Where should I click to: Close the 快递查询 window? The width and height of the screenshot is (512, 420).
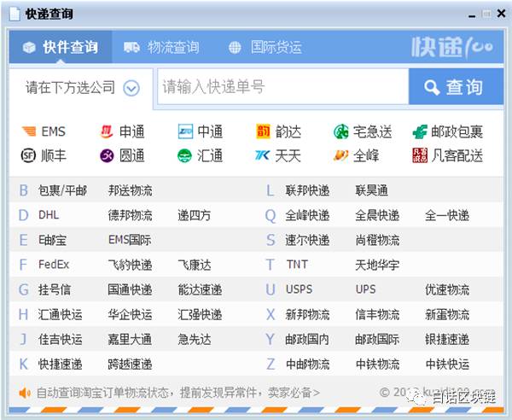(x=501, y=14)
